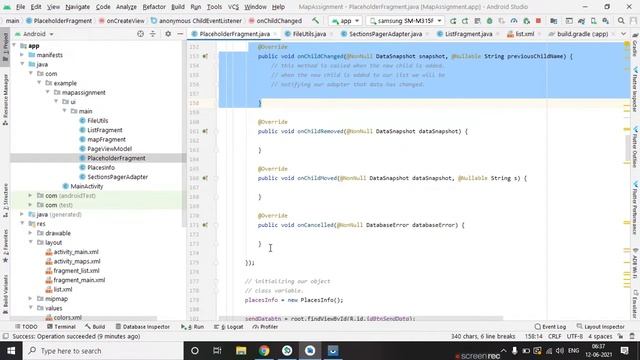Open the SDK Manager icon

[606, 21]
